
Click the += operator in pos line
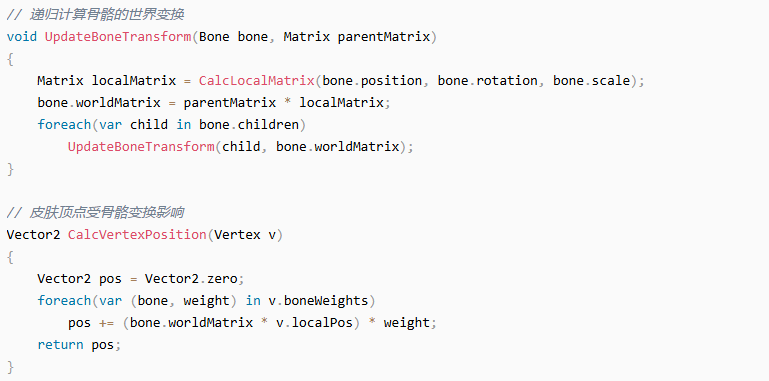[106, 323]
